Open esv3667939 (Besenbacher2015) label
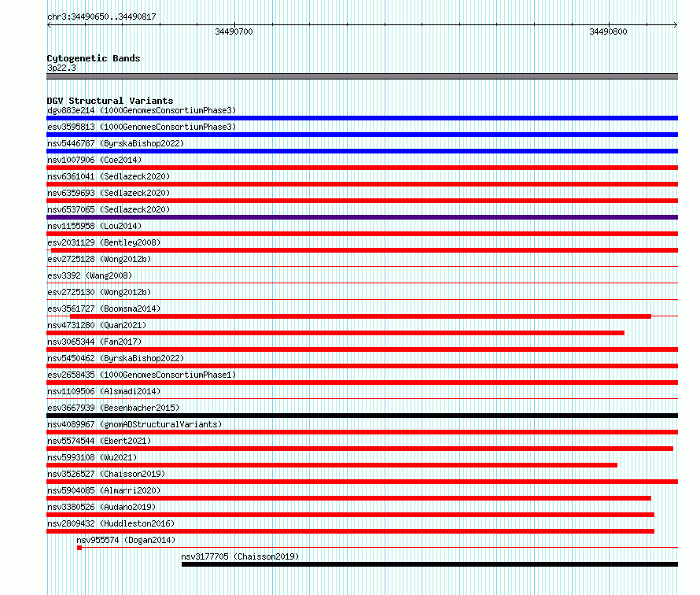 coord(113,408)
